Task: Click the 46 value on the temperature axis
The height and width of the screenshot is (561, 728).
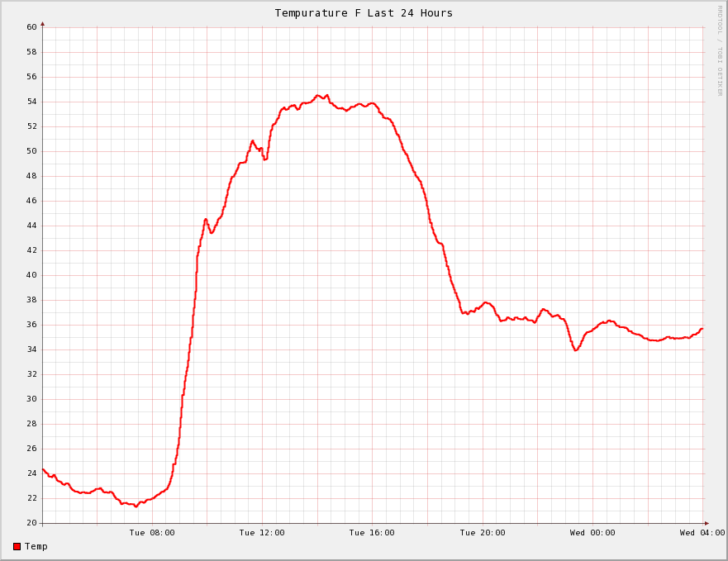Action: (31, 201)
